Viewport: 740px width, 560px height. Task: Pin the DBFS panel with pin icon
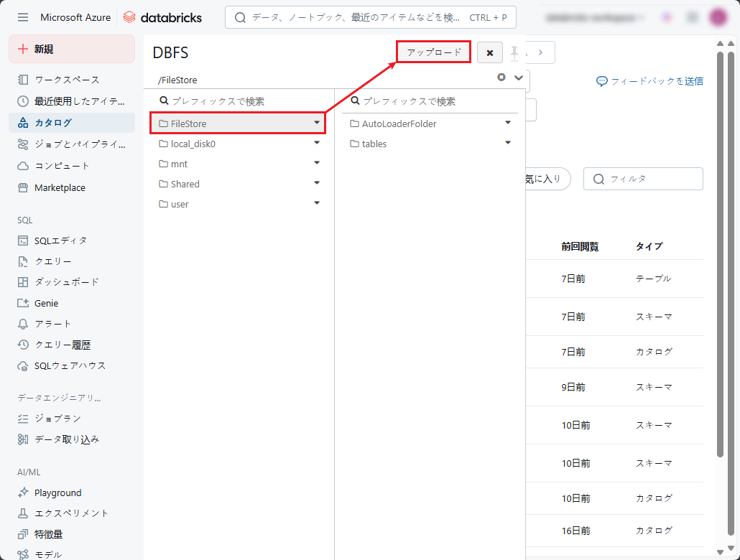[x=514, y=52]
